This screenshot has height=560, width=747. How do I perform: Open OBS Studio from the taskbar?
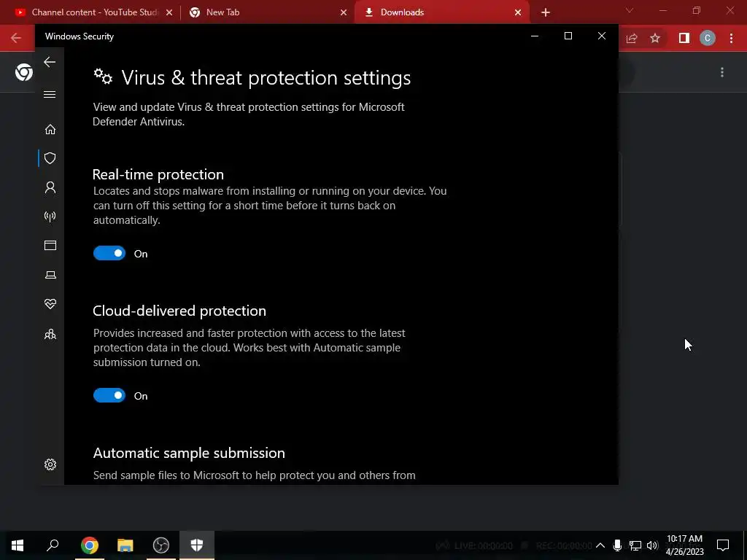[161, 545]
